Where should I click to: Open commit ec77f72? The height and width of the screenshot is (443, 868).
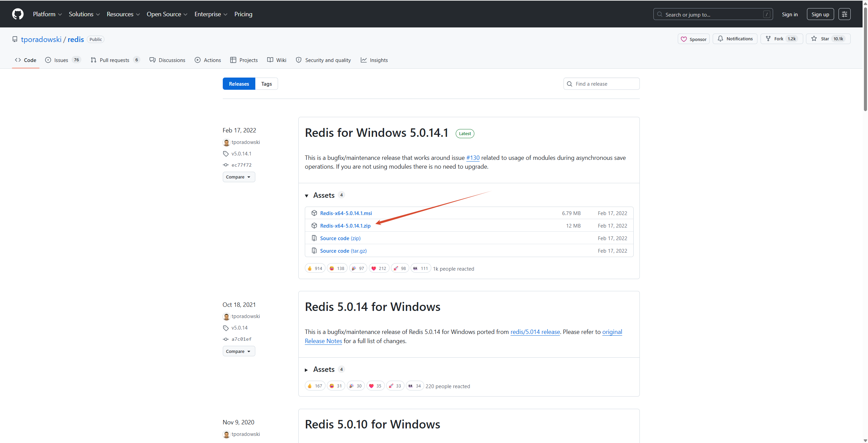241,165
